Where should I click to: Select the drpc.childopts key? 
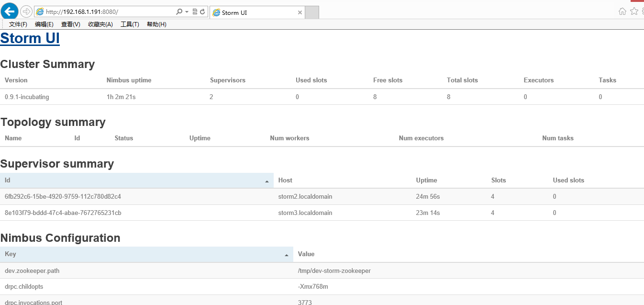[24, 286]
